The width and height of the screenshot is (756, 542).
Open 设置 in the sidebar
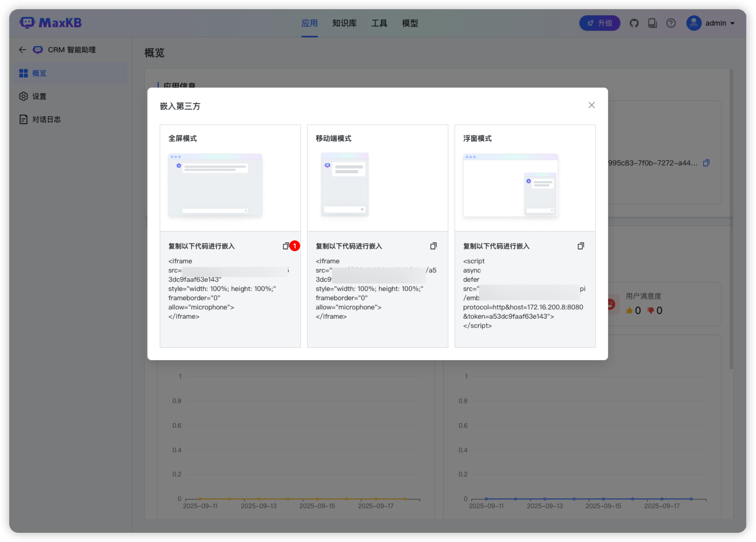pos(39,96)
